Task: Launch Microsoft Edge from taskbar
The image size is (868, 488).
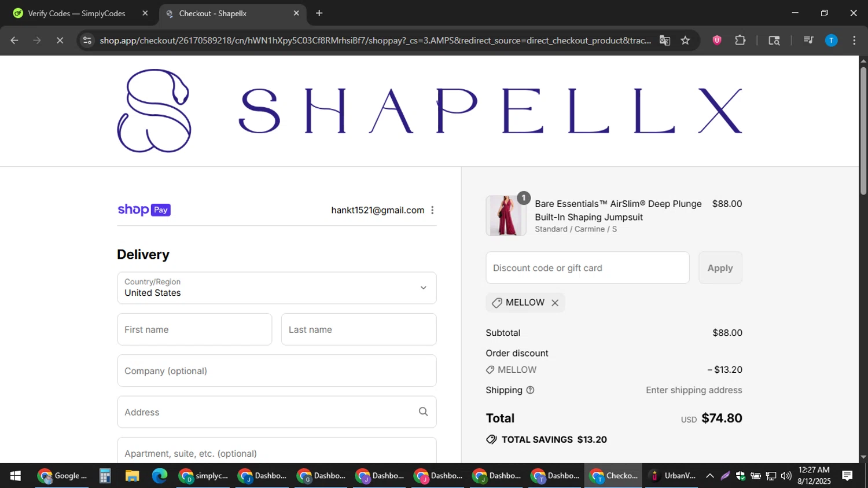Action: [160, 476]
